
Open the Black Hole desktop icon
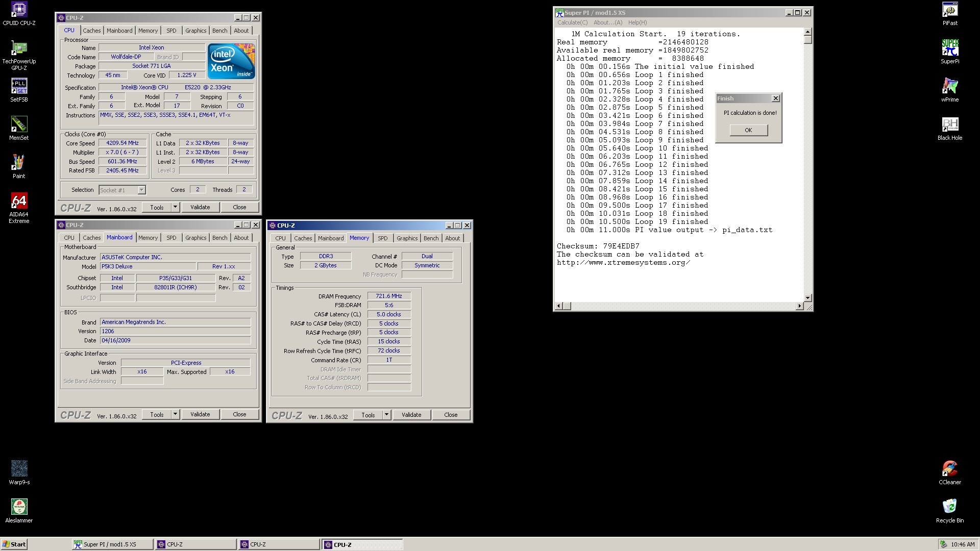(x=950, y=129)
